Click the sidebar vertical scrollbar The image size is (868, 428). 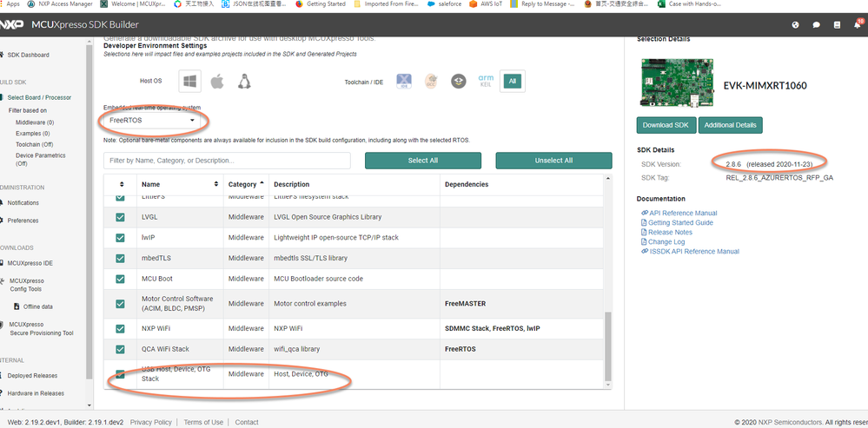click(x=89, y=210)
